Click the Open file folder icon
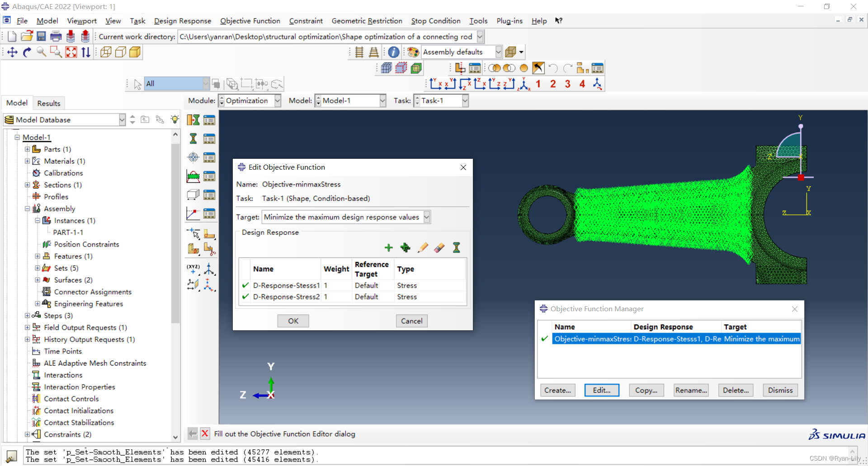This screenshot has height=466, width=868. click(27, 37)
